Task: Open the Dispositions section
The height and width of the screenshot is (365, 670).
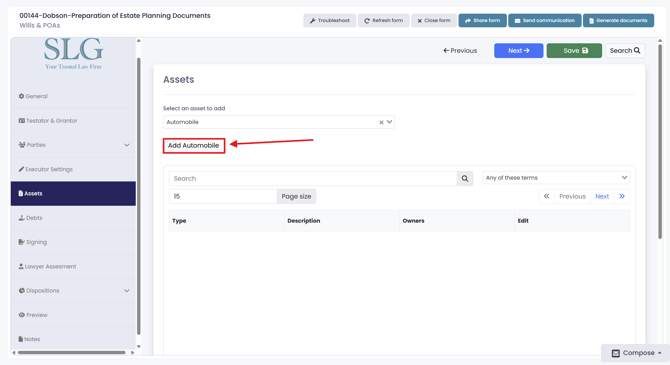Action: (73, 291)
